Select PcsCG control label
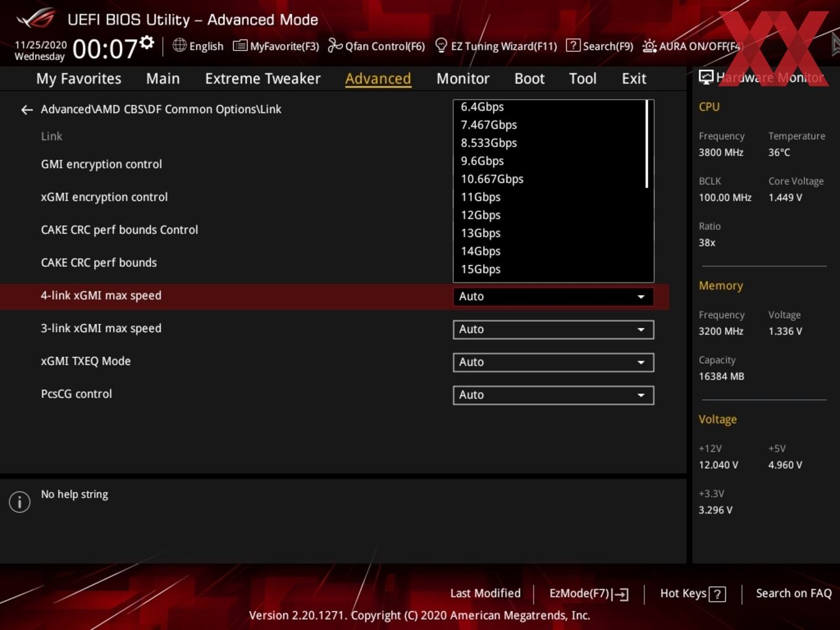 [x=77, y=394]
